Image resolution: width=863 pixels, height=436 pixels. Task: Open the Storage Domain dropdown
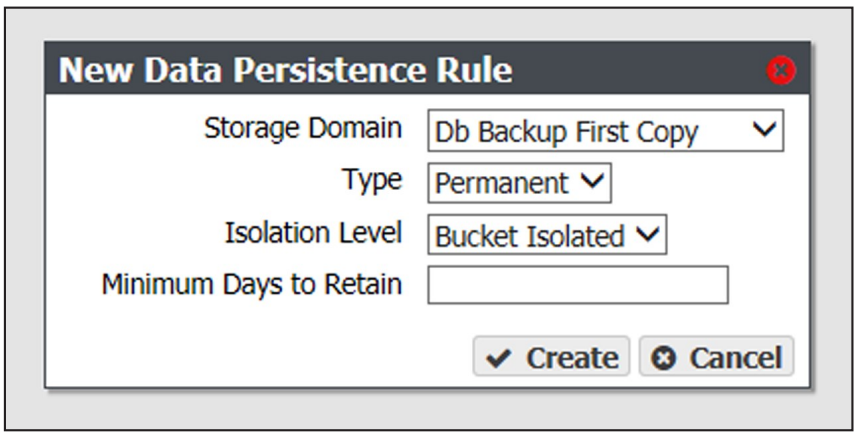pyautogui.click(x=605, y=130)
